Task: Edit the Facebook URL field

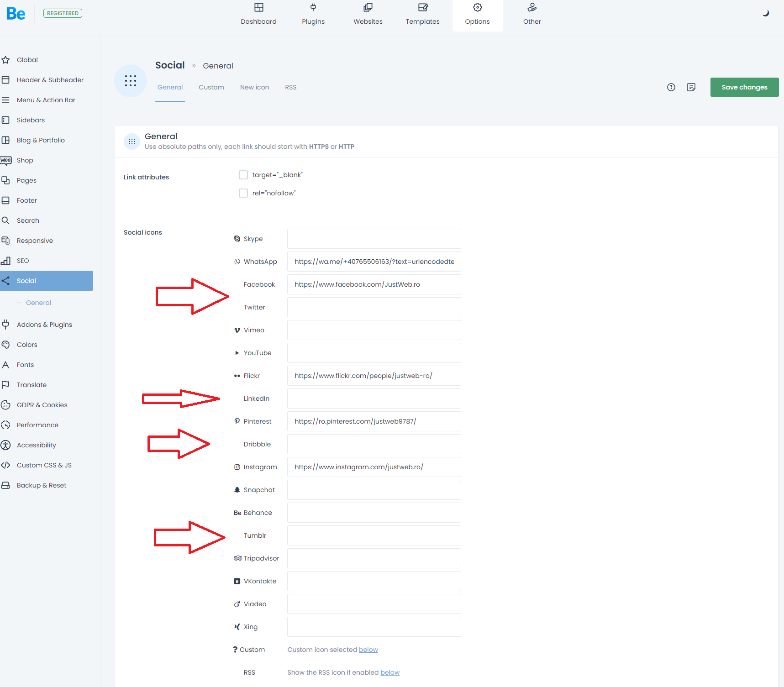Action: (374, 284)
